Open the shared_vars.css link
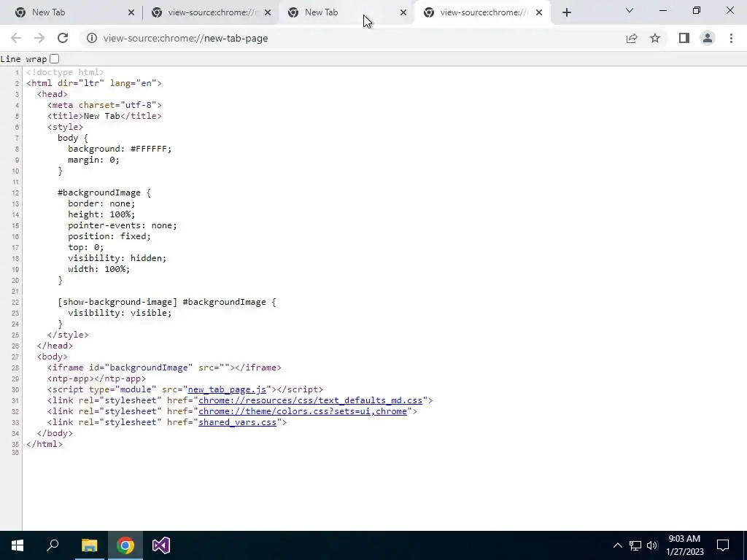This screenshot has width=747, height=560. pyautogui.click(x=237, y=422)
